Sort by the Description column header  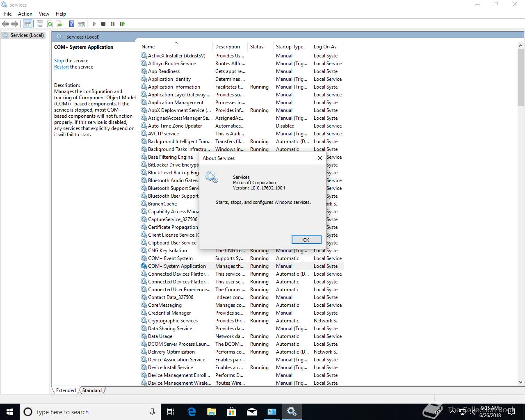230,47
